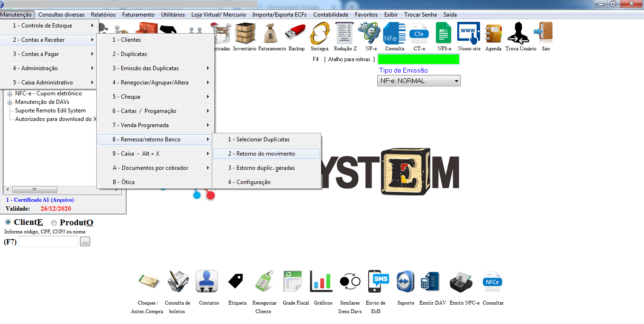Select the Cliente radio button
This screenshot has height=324, width=644.
tap(8, 222)
